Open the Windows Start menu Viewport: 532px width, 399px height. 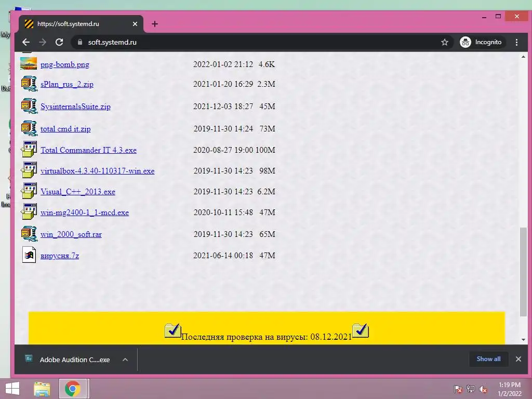point(12,389)
